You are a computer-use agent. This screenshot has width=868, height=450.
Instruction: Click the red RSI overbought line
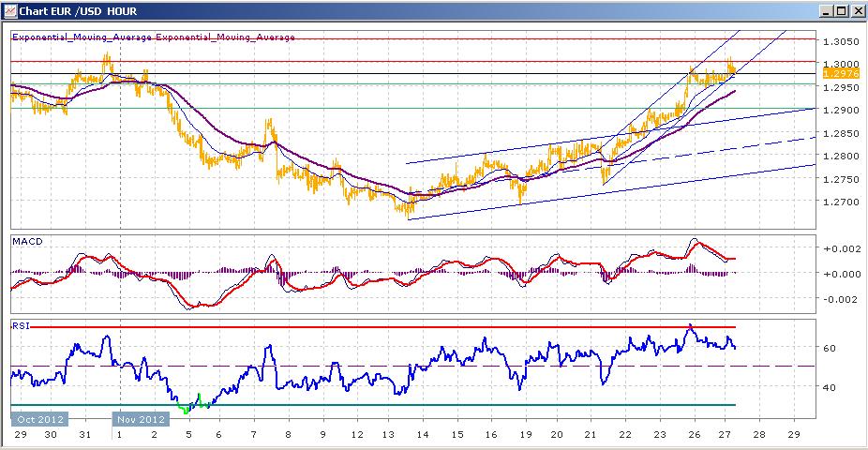(382, 327)
